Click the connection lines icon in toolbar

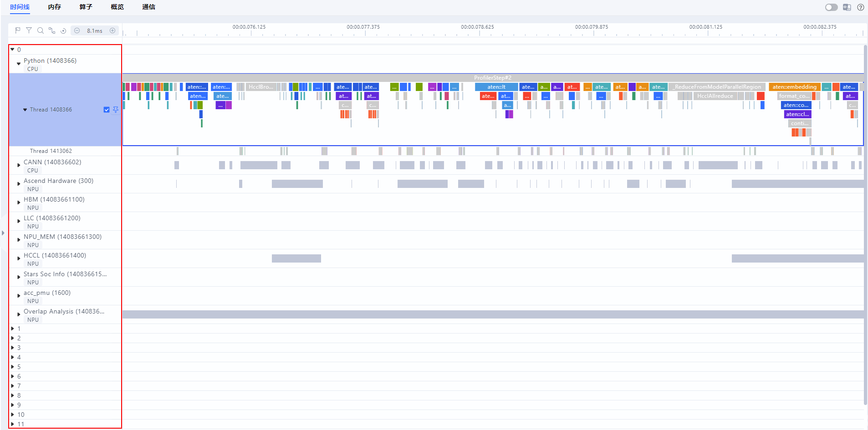pyautogui.click(x=52, y=30)
